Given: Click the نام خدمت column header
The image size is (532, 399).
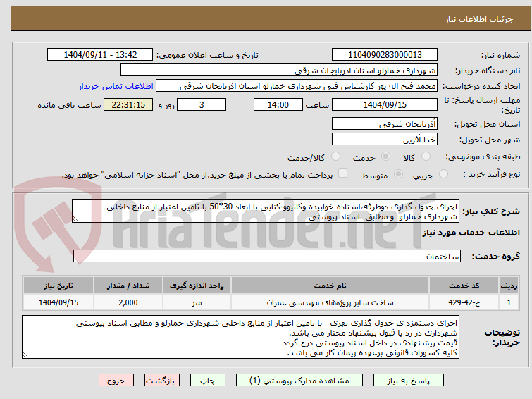Looking at the screenshot, I should click(330, 286).
